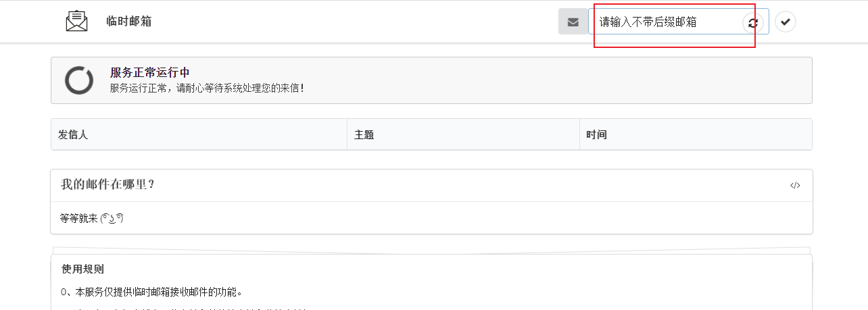Screen dimensions: 868x310
Task: Expand the 使用规则 section heading
Action: coord(82,269)
